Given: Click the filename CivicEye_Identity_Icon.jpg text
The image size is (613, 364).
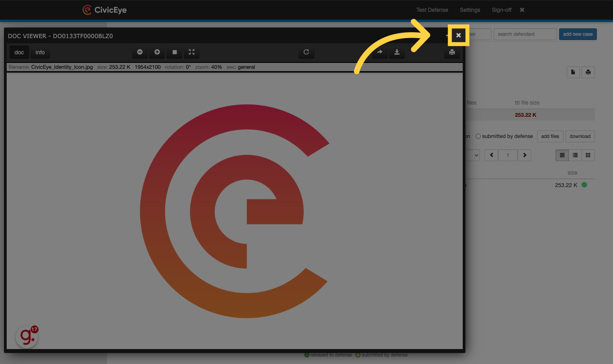Looking at the screenshot, I should point(62,67).
